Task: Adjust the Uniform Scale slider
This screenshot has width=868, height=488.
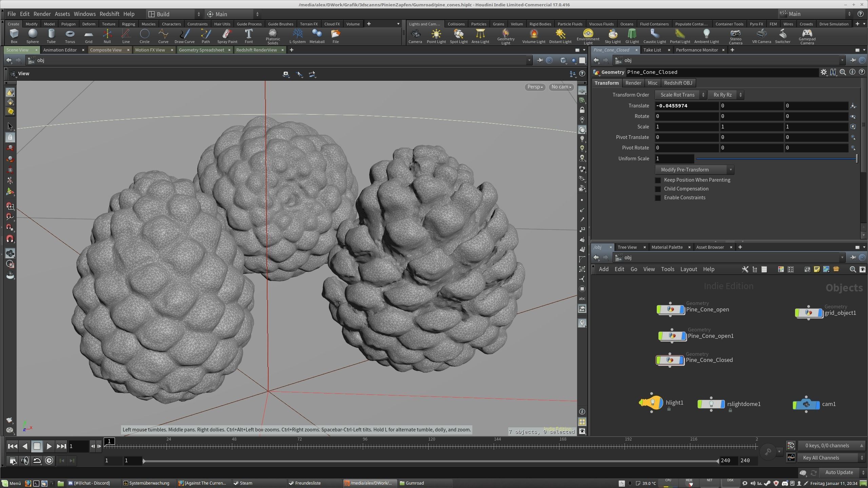Action: coord(776,159)
